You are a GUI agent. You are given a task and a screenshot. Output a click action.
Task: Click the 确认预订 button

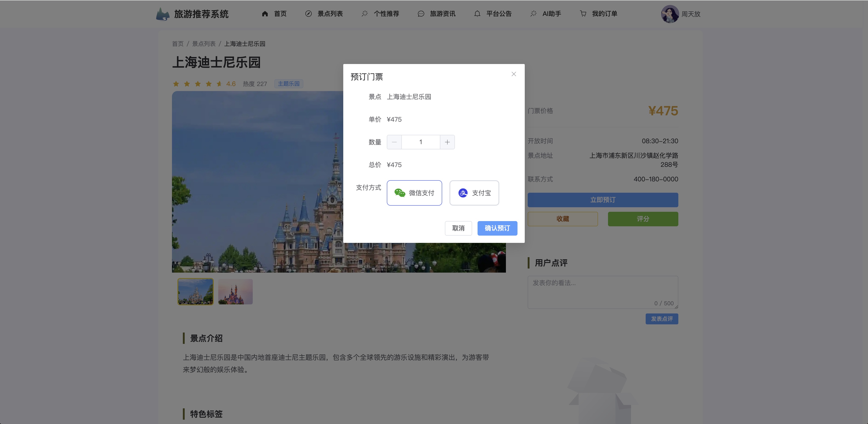(497, 228)
